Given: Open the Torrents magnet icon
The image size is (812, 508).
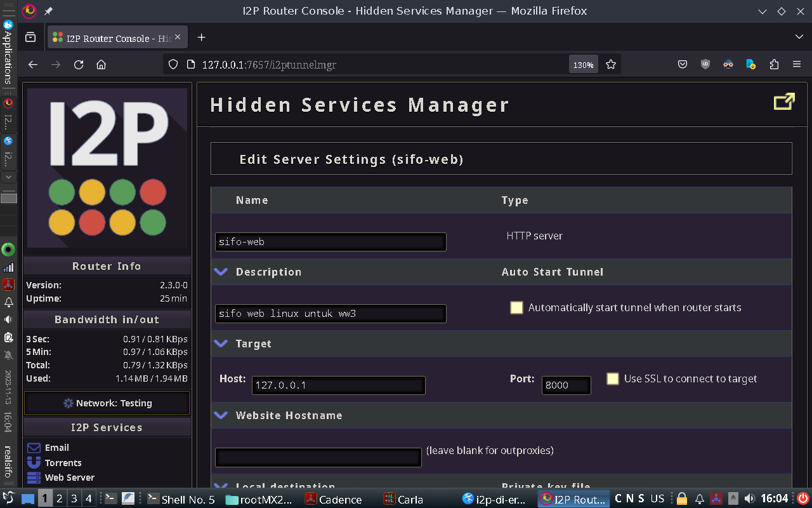Looking at the screenshot, I should coord(34,463).
